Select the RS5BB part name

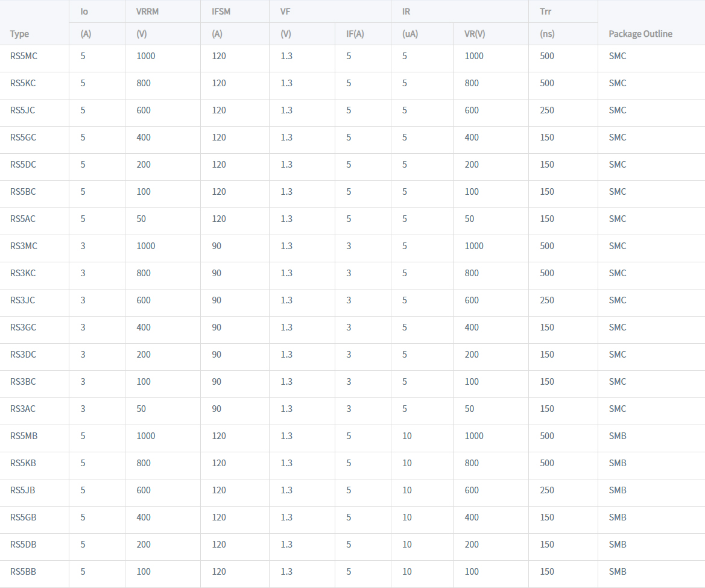tap(23, 572)
